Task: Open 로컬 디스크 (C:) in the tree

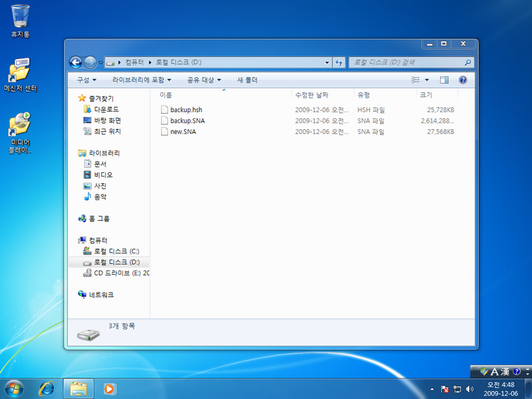Action: click(117, 251)
